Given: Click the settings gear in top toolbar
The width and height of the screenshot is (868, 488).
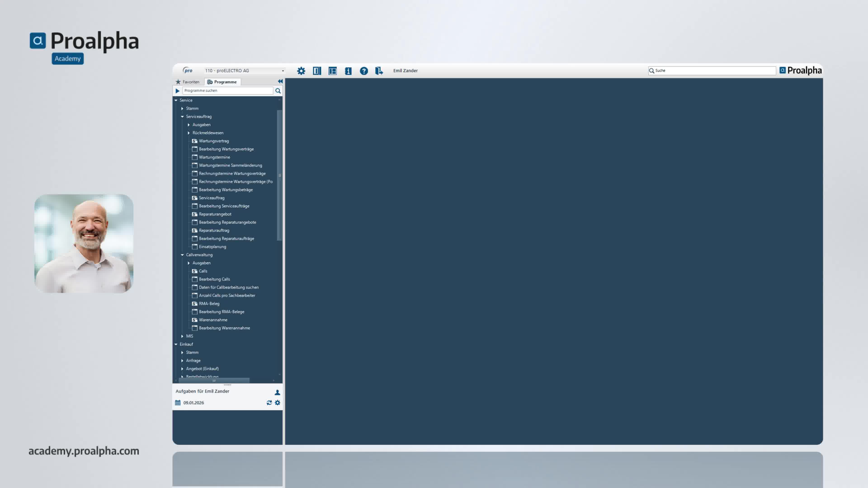Looking at the screenshot, I should point(301,71).
